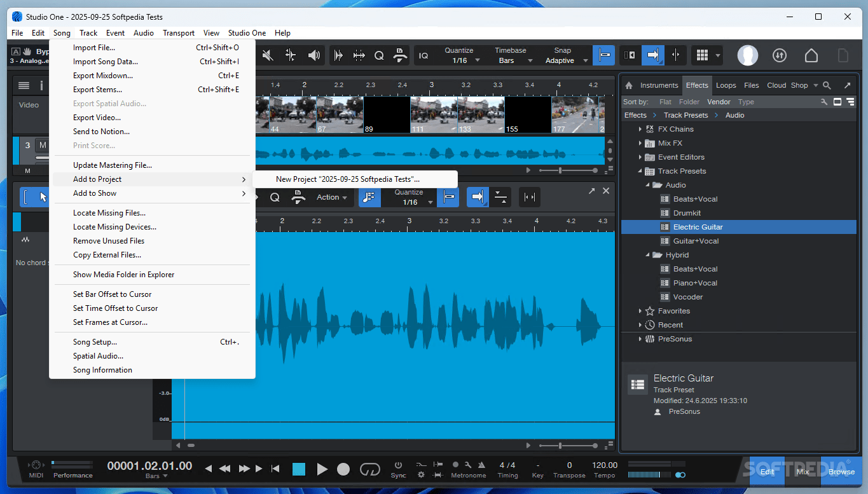Screen dimensions: 868x494
Task: Open the editor Action dropdown
Action: pyautogui.click(x=332, y=197)
